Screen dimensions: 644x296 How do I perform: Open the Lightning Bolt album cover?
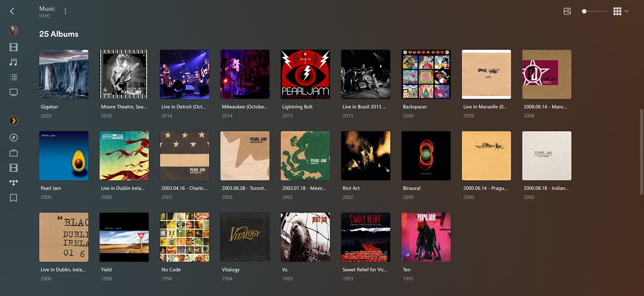(305, 74)
